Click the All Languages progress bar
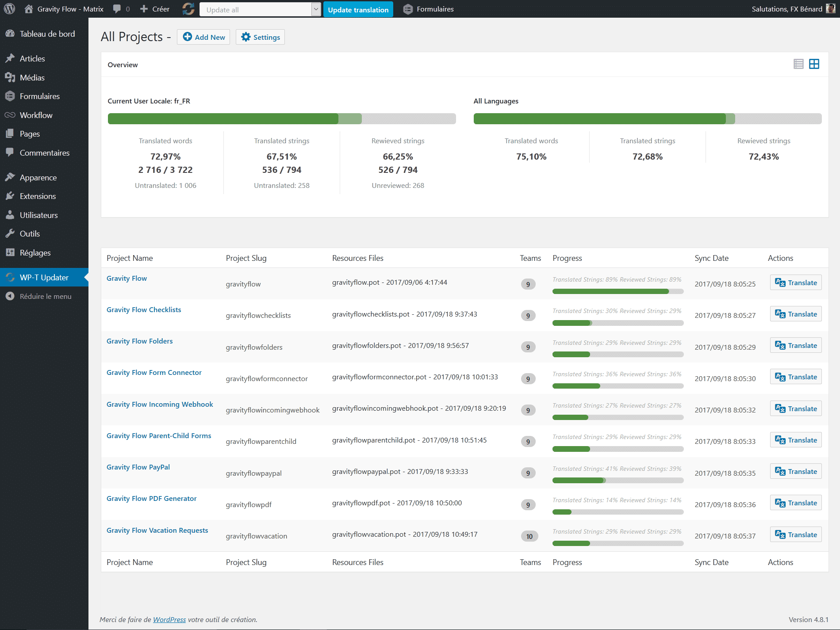The width and height of the screenshot is (840, 630). click(648, 118)
